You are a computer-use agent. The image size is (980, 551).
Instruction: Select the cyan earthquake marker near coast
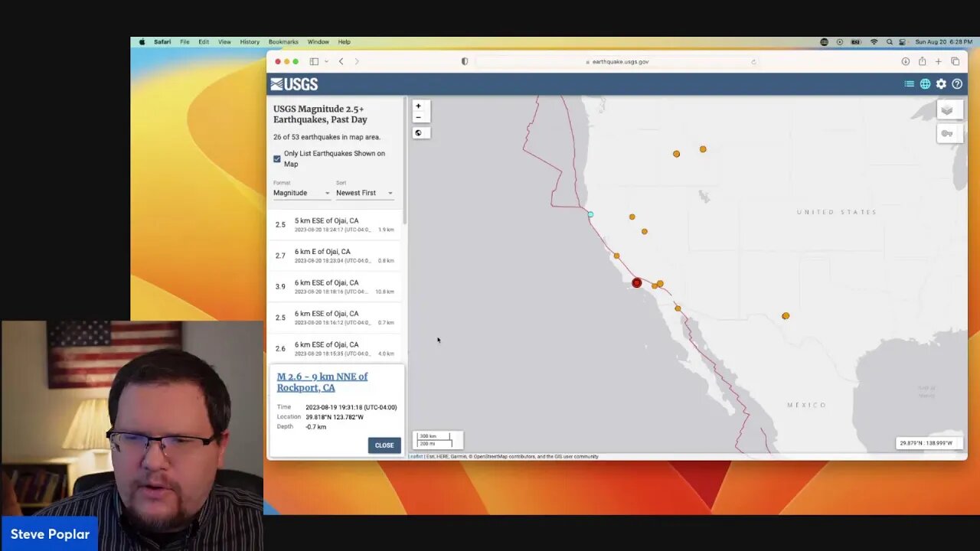590,214
